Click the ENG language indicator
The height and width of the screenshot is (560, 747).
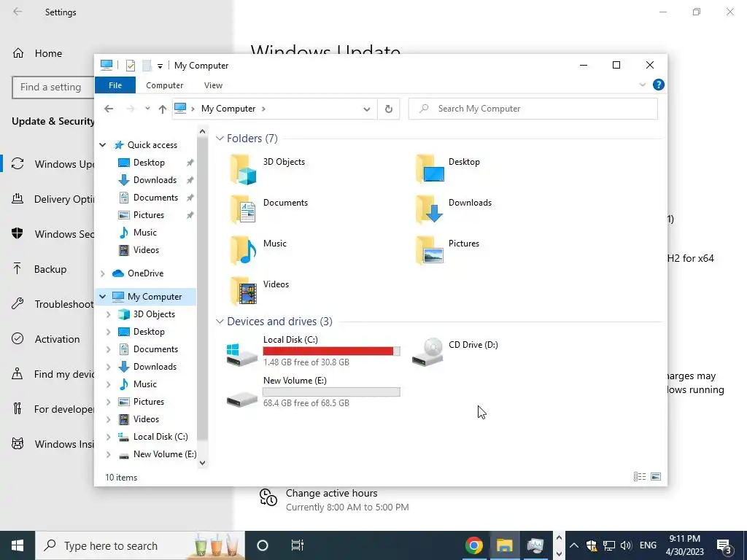point(648,545)
